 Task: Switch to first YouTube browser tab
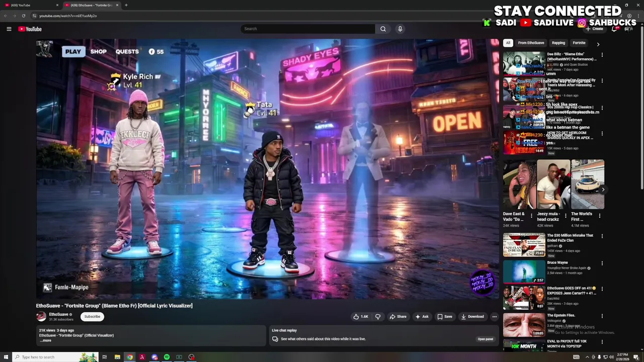(31, 5)
